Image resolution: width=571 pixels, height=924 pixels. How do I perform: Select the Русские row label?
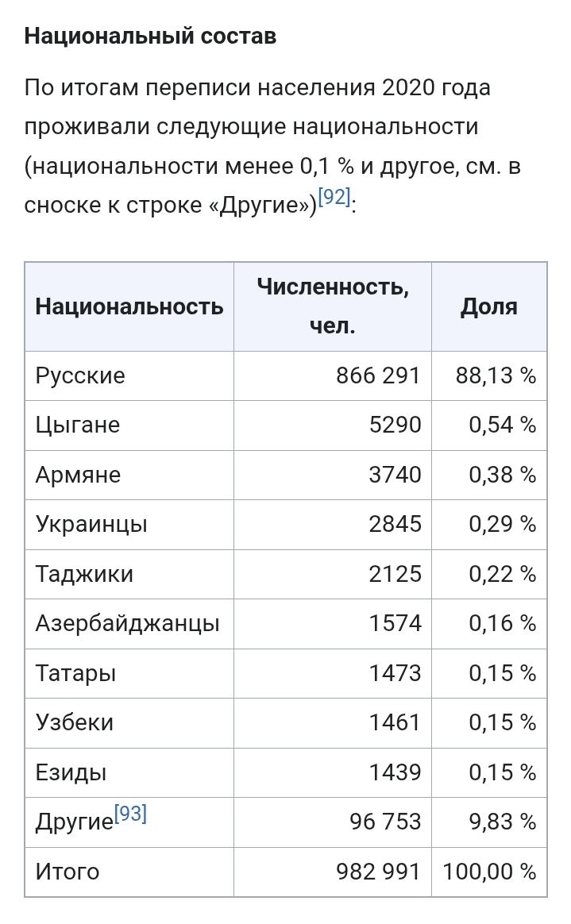pyautogui.click(x=80, y=375)
